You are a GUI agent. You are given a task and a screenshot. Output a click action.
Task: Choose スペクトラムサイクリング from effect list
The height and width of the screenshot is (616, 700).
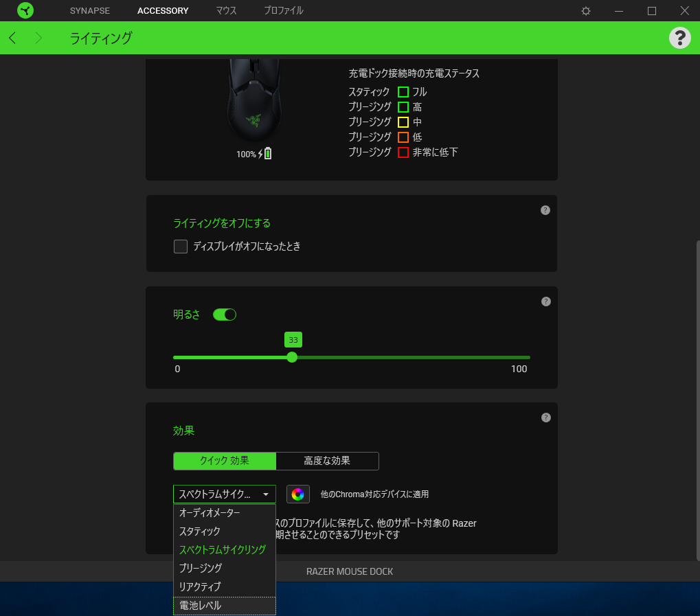(x=225, y=549)
